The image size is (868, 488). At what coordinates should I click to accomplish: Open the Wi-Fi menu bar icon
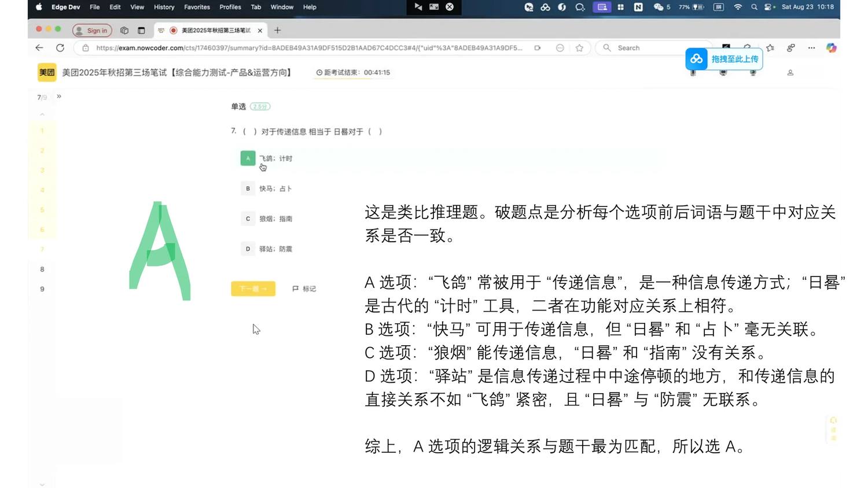point(738,7)
